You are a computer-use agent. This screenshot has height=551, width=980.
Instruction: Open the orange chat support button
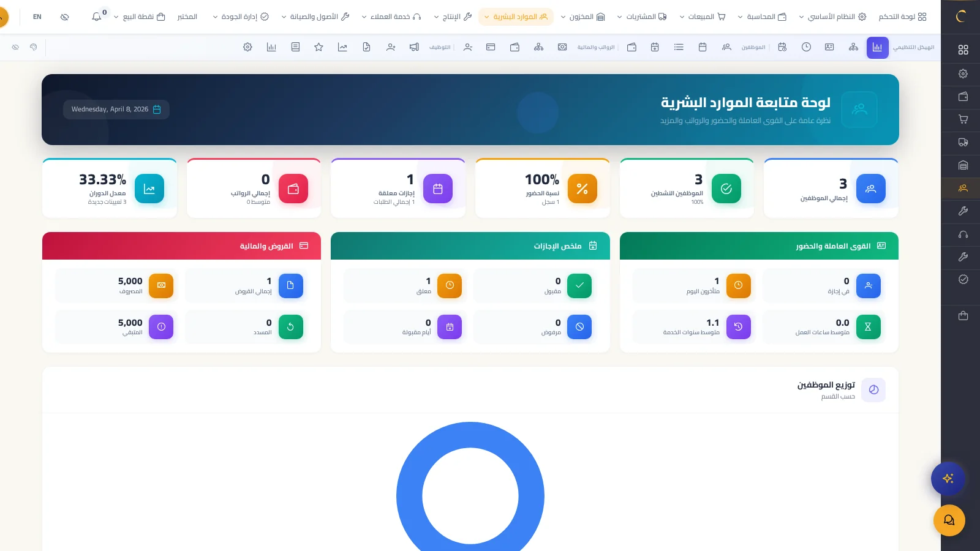949,520
